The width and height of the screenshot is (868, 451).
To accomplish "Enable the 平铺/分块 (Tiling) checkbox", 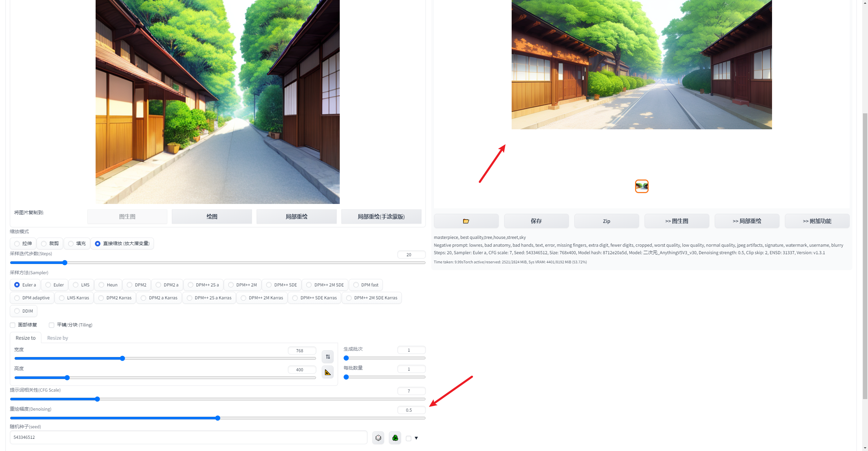I will point(52,325).
